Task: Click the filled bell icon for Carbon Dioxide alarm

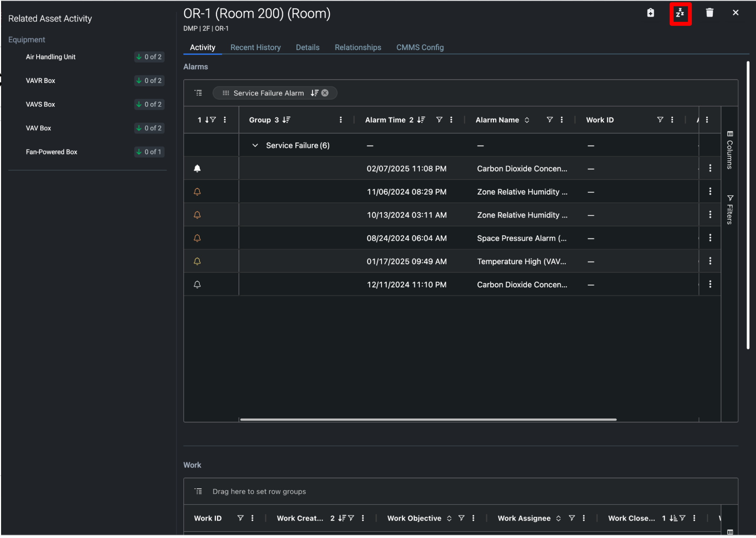Action: tap(197, 168)
